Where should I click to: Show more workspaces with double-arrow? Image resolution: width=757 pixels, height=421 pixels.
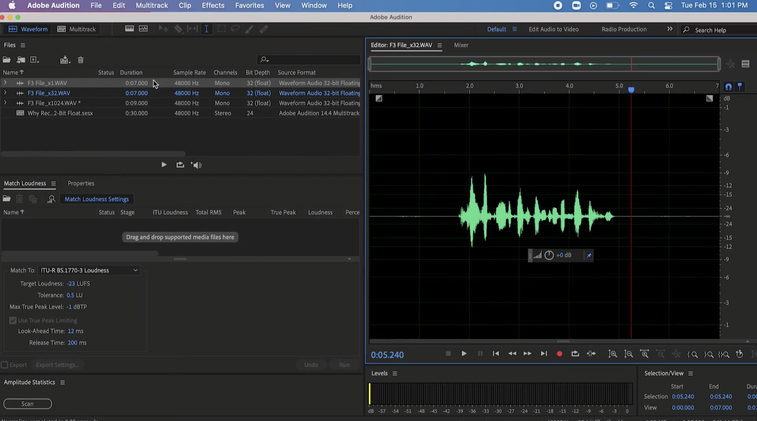pos(670,29)
